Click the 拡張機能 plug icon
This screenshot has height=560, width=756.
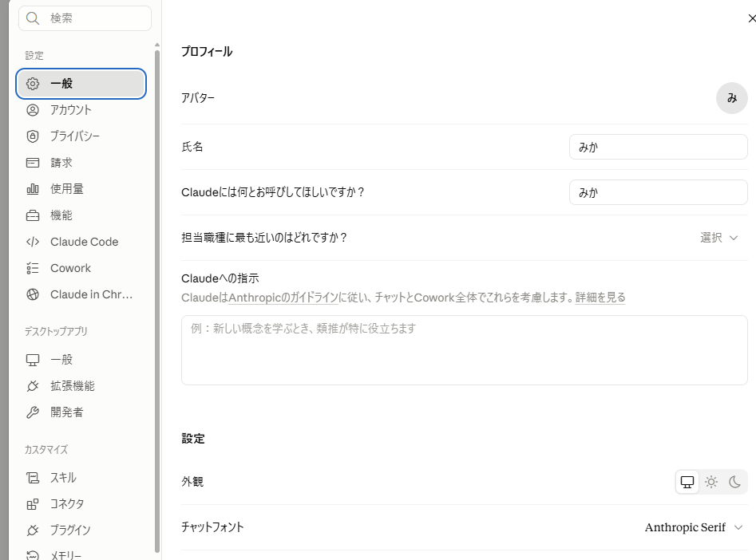point(33,386)
